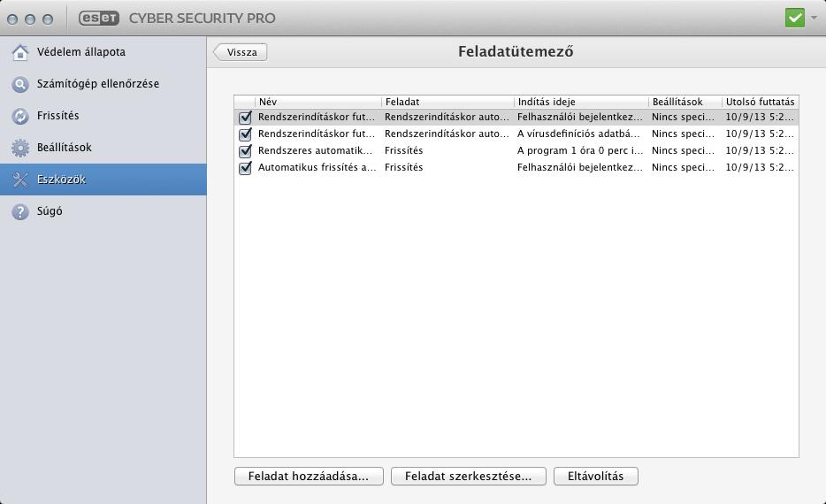826x504 pixels.
Task: Open the Súgó help icon
Action: 20,211
